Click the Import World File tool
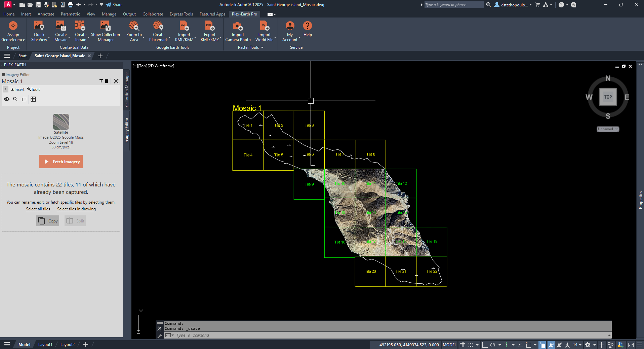 264,31
